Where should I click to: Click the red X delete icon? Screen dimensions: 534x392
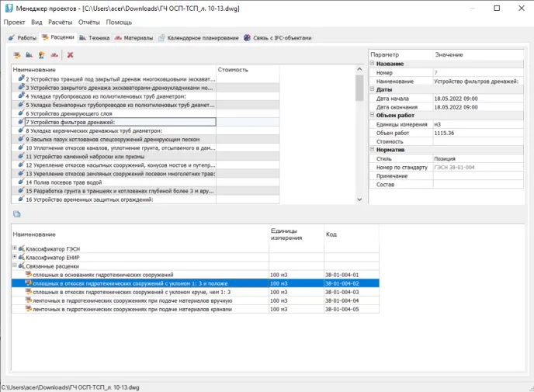70,55
